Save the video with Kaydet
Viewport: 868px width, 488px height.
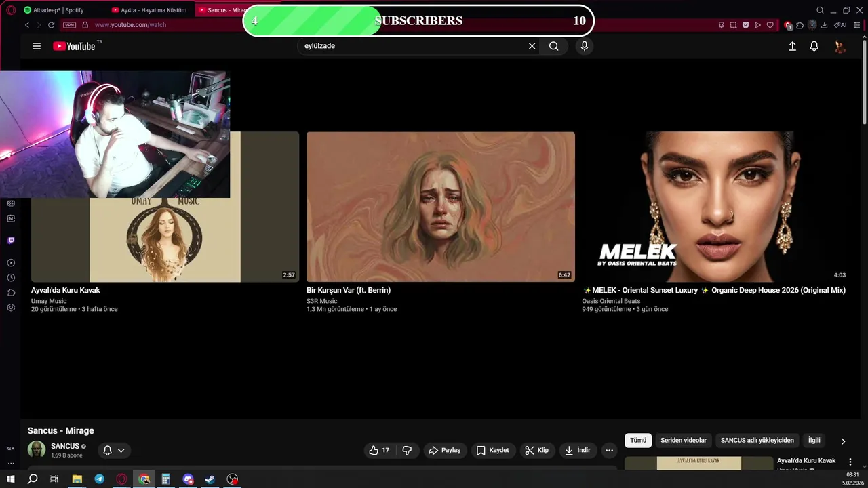tap(493, 450)
